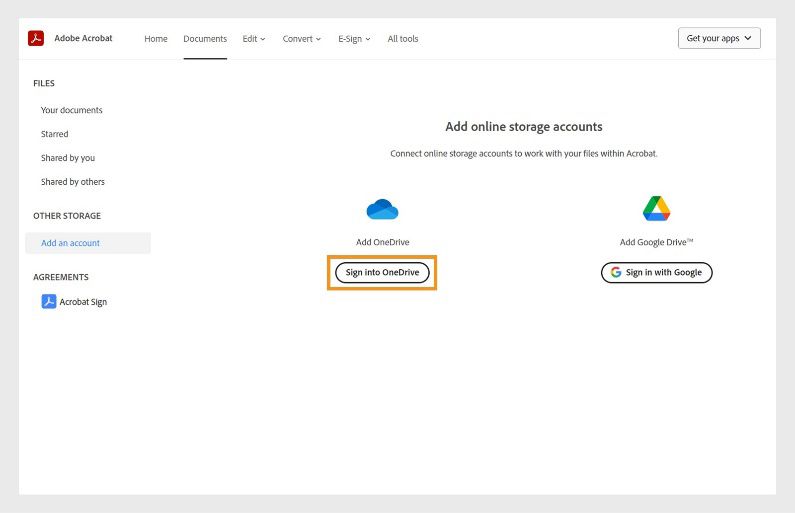Click the FILES section header

[44, 83]
